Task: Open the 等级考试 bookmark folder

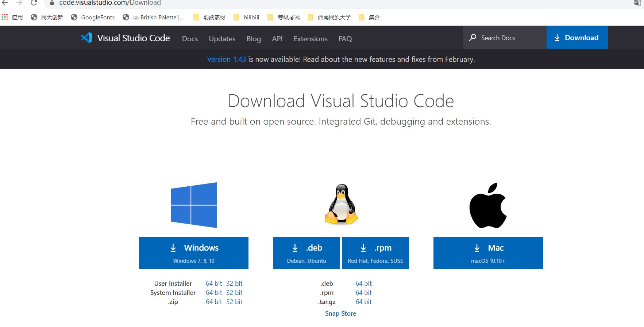Action: pyautogui.click(x=284, y=17)
